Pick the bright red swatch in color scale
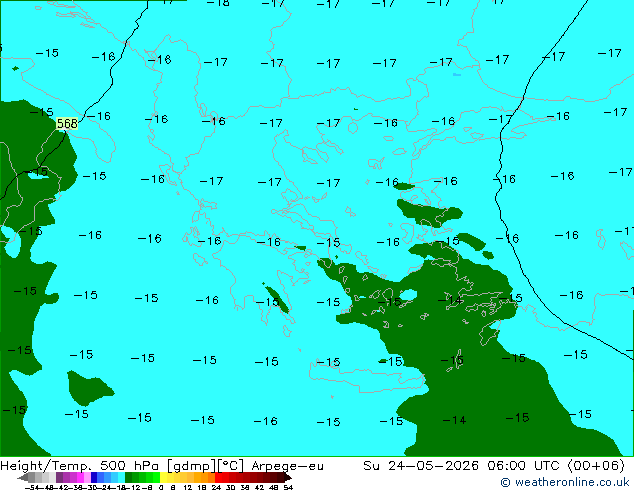Viewport: 634px width, 490px height. [218, 477]
